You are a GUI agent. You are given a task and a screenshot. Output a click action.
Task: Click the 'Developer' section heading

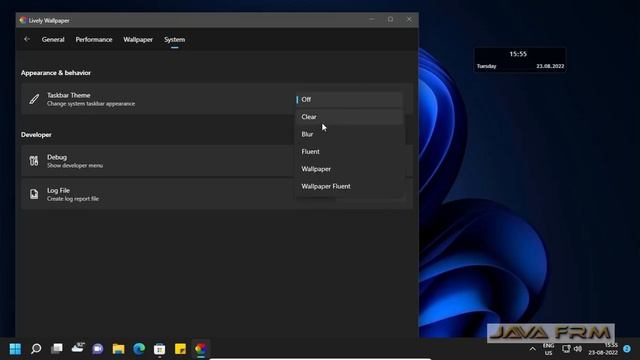36,135
